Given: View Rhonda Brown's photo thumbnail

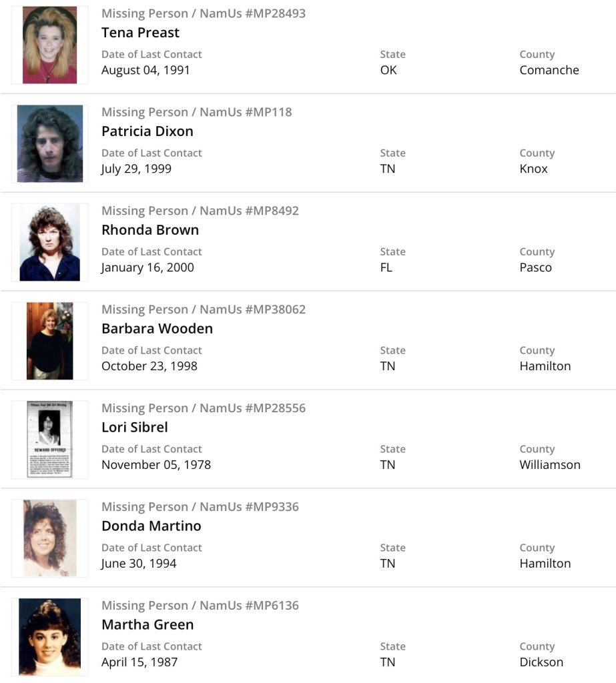Looking at the screenshot, I should [x=49, y=242].
